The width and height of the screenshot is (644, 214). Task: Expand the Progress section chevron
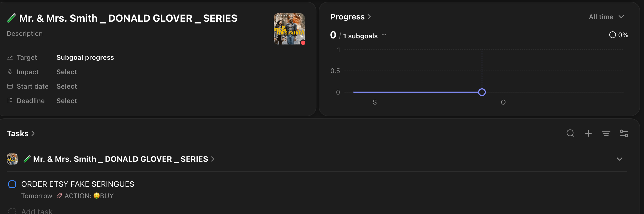(x=369, y=17)
